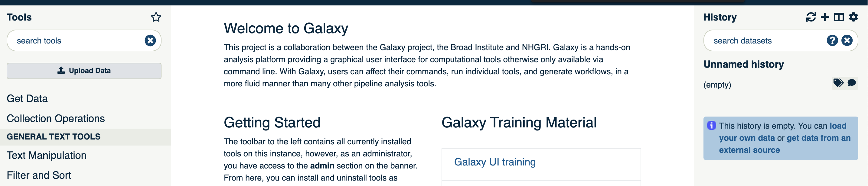
Task: Edit history annotation with the comment icon
Action: click(851, 83)
